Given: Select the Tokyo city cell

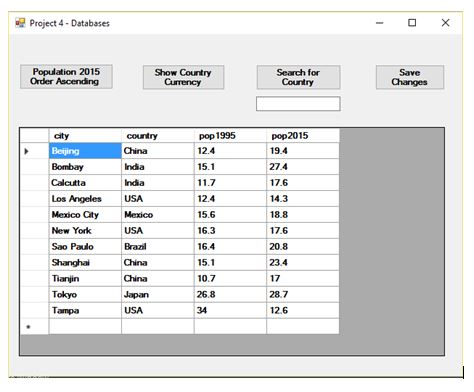Looking at the screenshot, I should [85, 295].
